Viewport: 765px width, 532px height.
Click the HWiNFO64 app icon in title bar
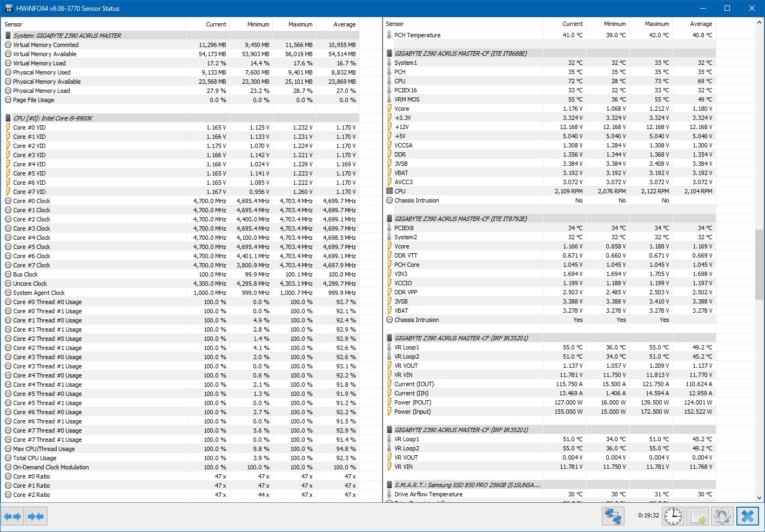click(9, 8)
